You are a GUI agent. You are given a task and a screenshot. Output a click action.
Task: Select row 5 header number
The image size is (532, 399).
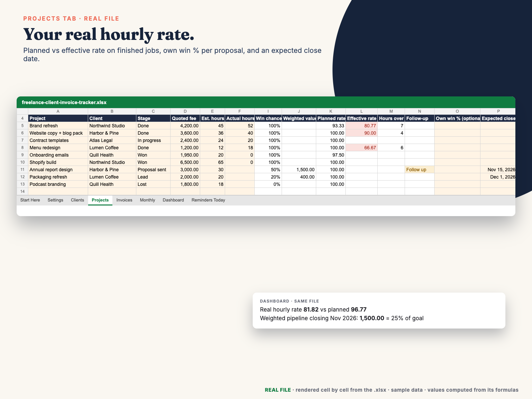click(x=22, y=126)
